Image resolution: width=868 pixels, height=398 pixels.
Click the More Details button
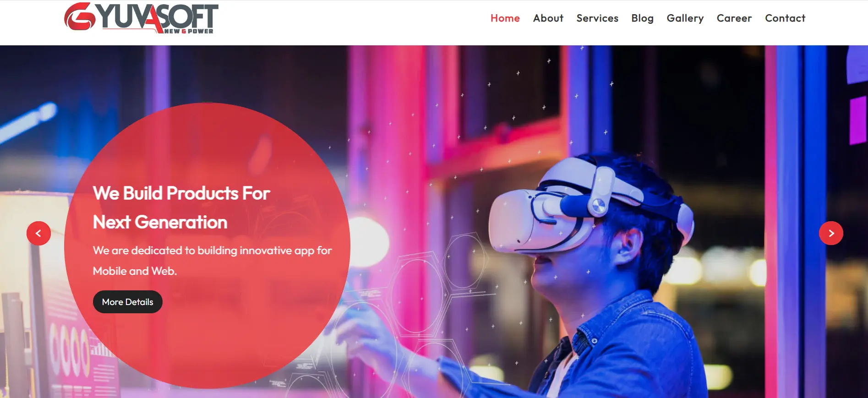[128, 302]
